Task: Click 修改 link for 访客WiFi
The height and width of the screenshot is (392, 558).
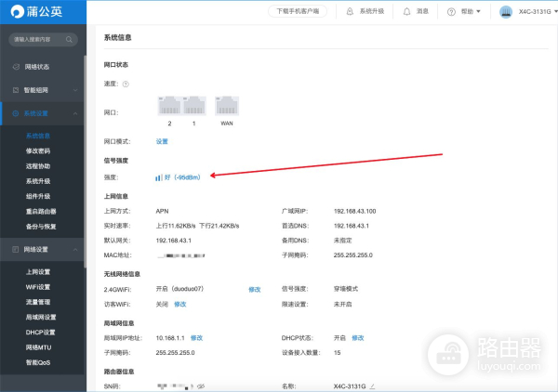Action: (180, 304)
